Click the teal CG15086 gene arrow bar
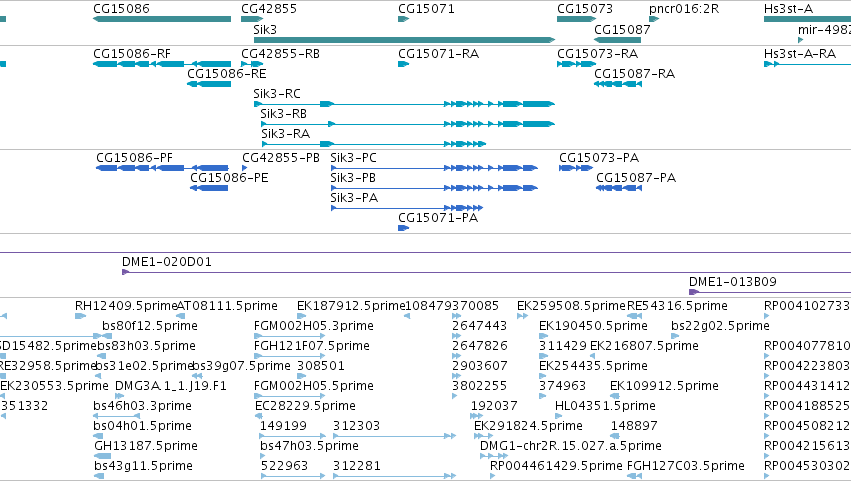 (162, 19)
